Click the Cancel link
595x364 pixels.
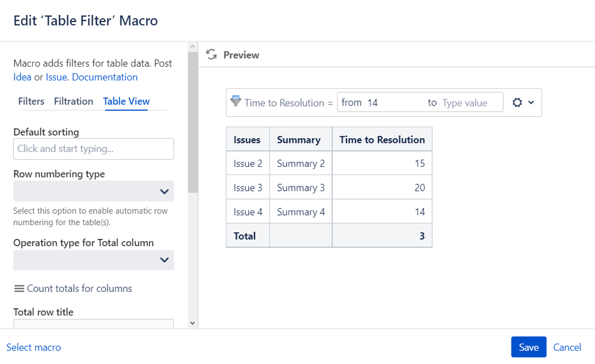(x=567, y=347)
